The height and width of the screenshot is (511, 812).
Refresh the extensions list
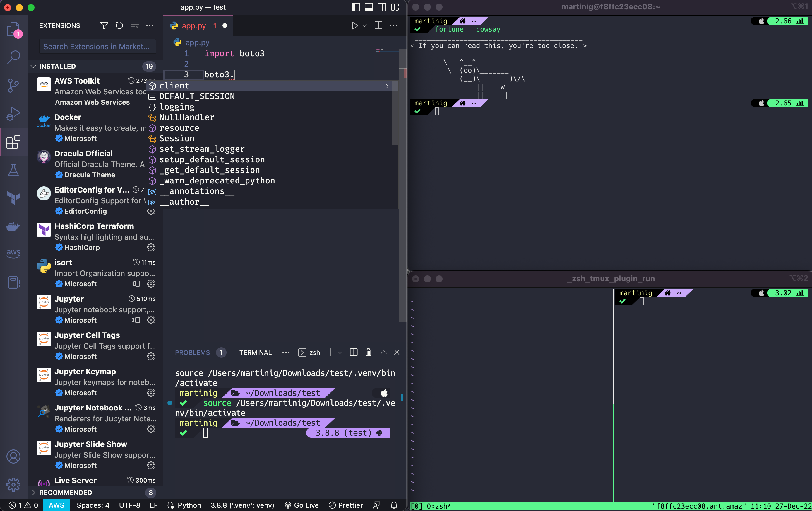click(x=119, y=26)
